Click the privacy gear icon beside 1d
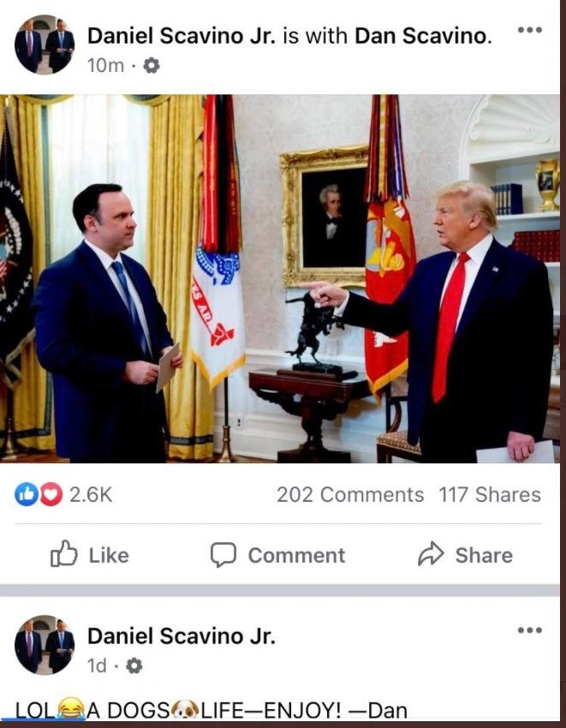Viewport: 566px width, 728px height. coord(134,665)
